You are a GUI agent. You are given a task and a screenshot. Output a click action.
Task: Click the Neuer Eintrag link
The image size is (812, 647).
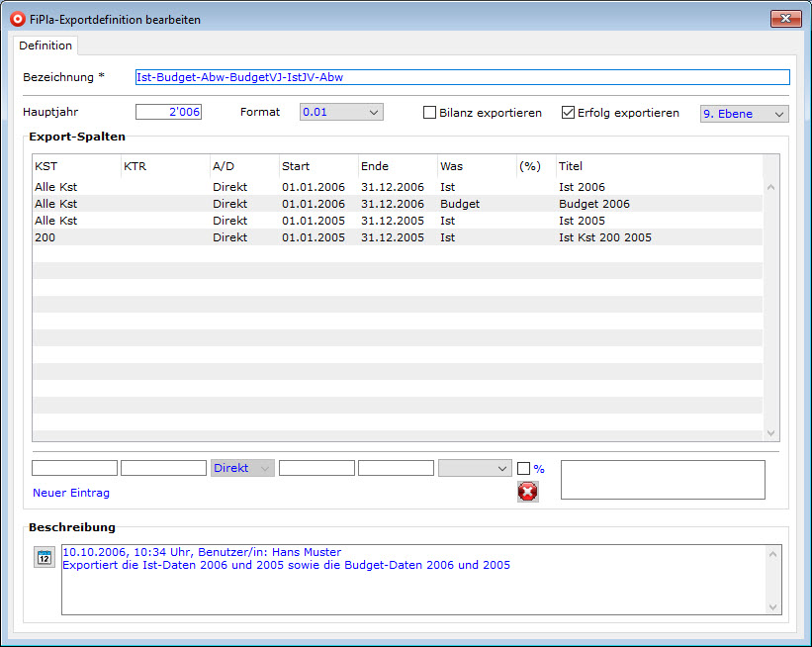coord(71,493)
